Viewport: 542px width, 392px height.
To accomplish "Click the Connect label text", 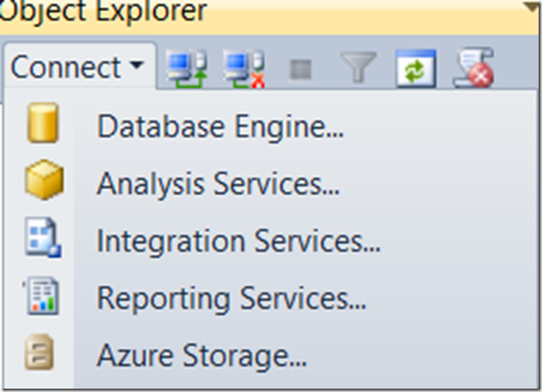I will tap(66, 67).
